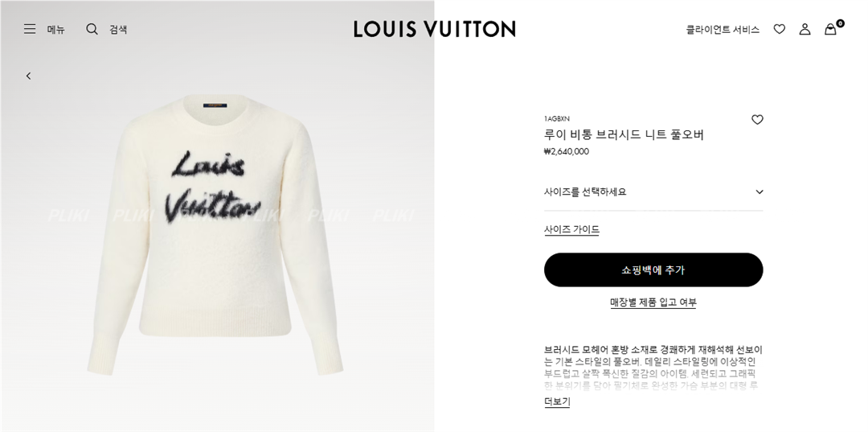Click the bag item count badge

840,23
